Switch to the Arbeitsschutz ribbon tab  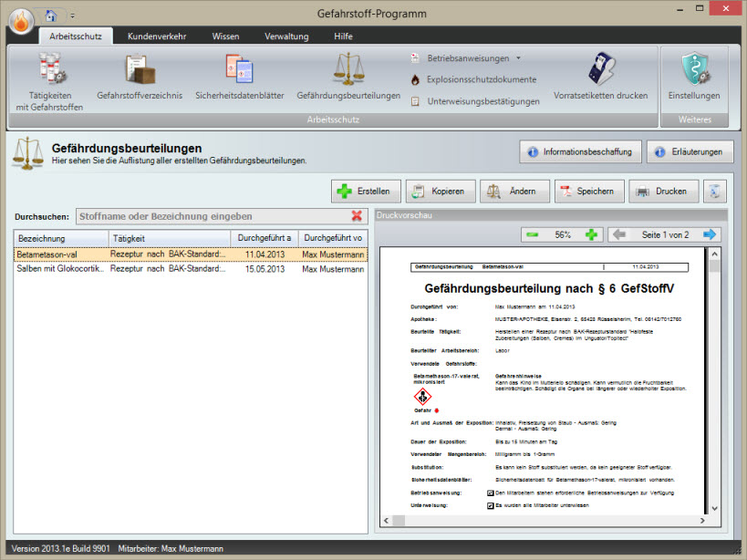click(76, 36)
